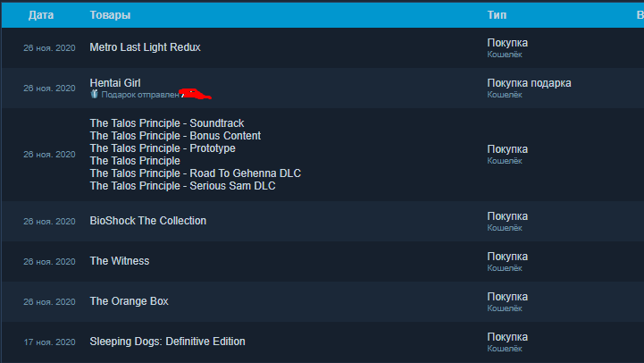Click the gift icon beside "Подарок отправлен"
This screenshot has height=363, width=644.
point(94,94)
